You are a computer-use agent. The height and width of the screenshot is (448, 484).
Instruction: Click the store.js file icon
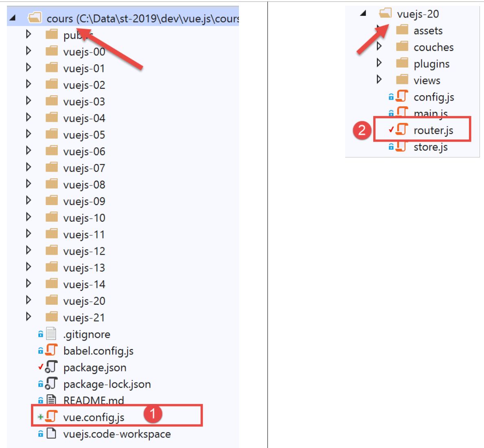pyautogui.click(x=402, y=146)
